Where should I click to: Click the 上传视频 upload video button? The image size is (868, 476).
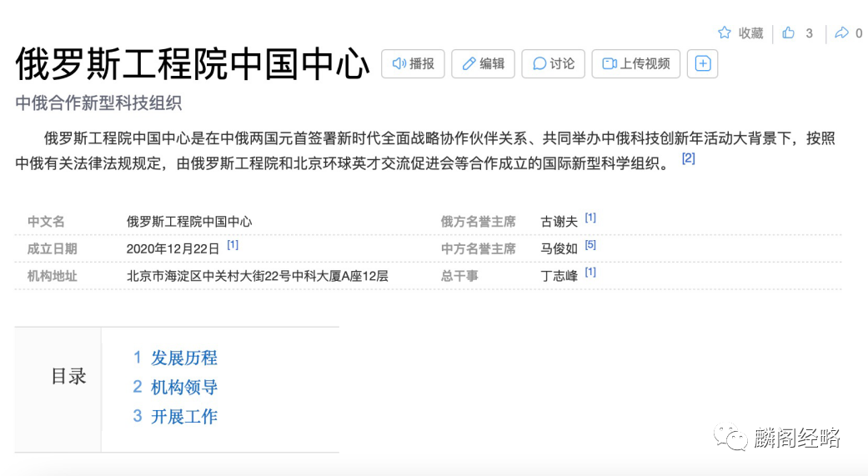click(x=635, y=63)
